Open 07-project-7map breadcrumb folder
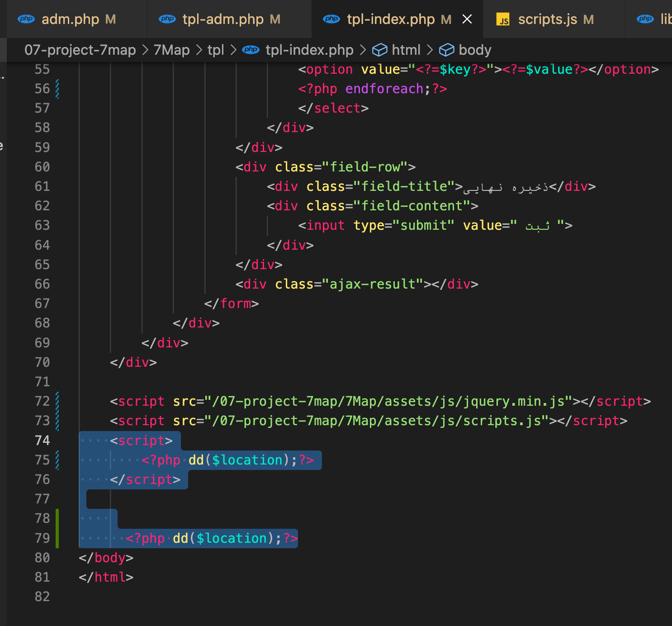This screenshot has width=672, height=626. (80, 50)
